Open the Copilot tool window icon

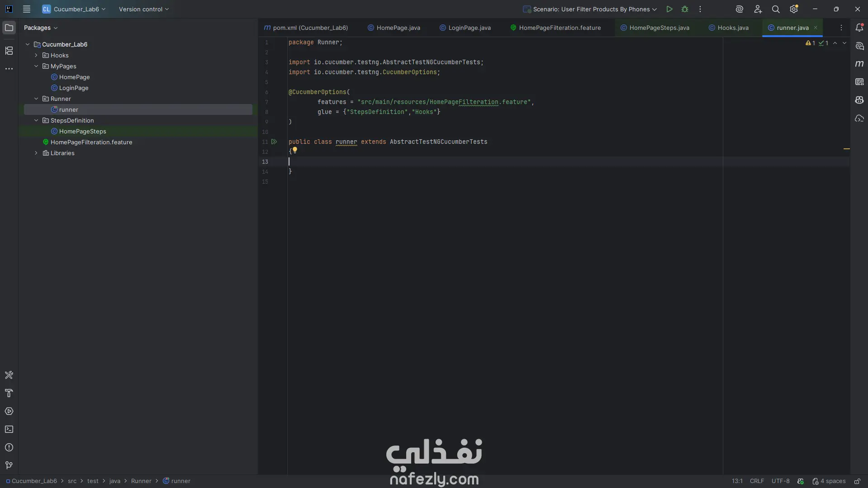[x=859, y=100]
